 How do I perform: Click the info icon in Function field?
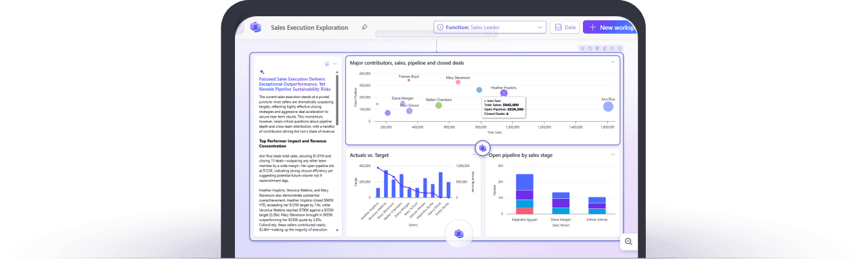coord(440,27)
